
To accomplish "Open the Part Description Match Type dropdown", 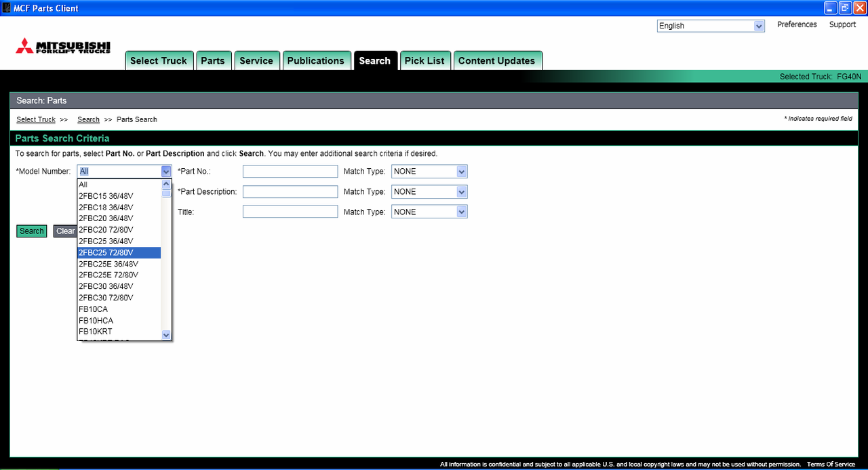I will click(429, 192).
